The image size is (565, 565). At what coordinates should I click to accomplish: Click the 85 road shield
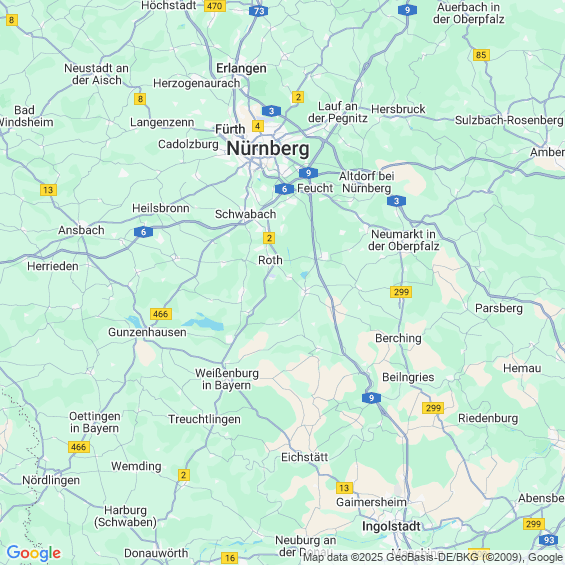481,55
